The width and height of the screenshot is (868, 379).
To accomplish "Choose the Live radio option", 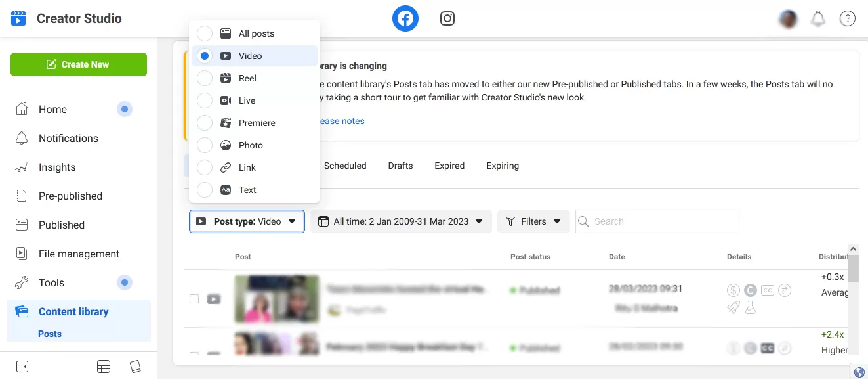I will [x=205, y=100].
